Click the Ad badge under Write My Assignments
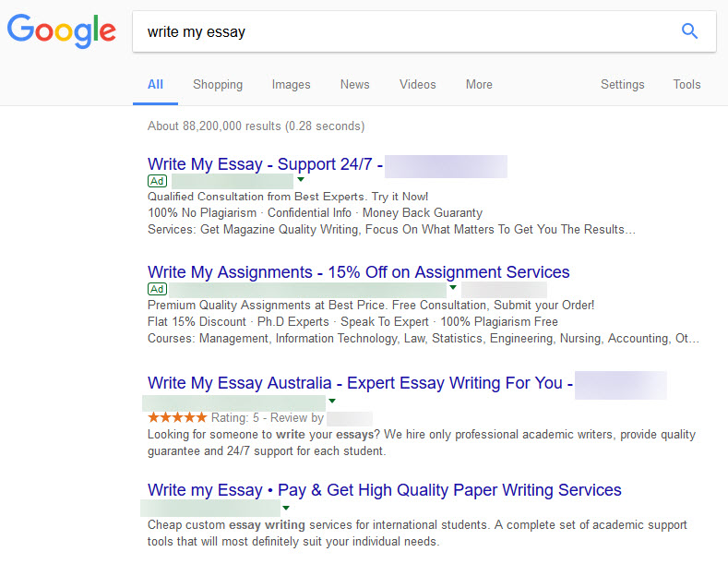This screenshot has height=564, width=728. (x=157, y=289)
